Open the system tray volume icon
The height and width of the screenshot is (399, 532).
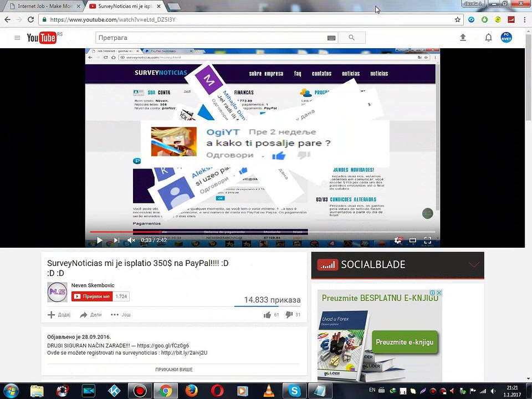pyautogui.click(x=493, y=391)
